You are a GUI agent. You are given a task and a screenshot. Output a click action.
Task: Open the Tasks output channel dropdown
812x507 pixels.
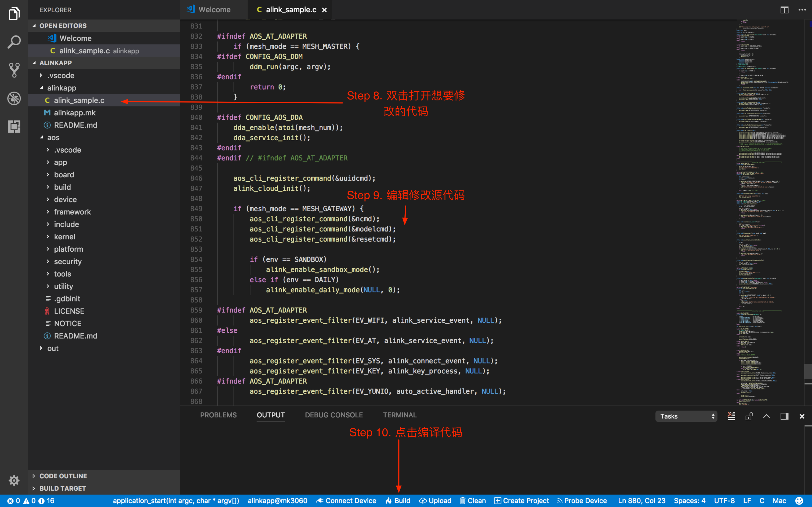pyautogui.click(x=686, y=416)
